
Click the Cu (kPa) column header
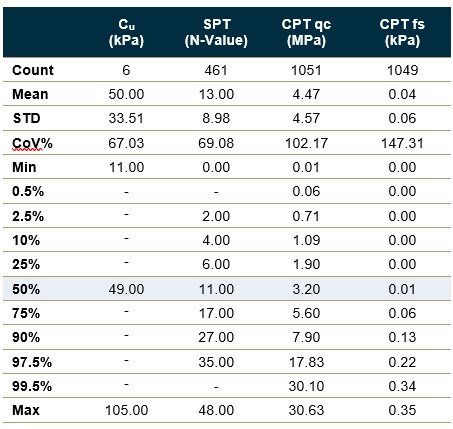coord(126,32)
